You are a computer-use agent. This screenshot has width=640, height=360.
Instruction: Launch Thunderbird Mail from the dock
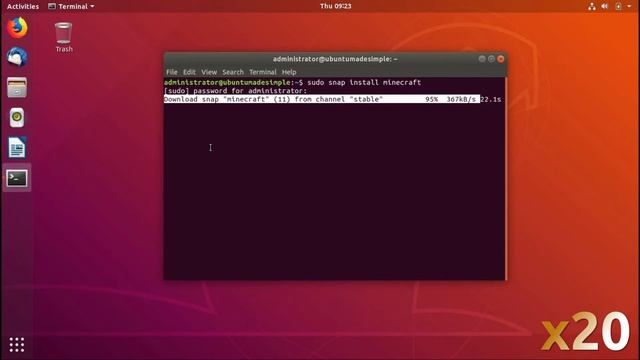click(x=17, y=58)
